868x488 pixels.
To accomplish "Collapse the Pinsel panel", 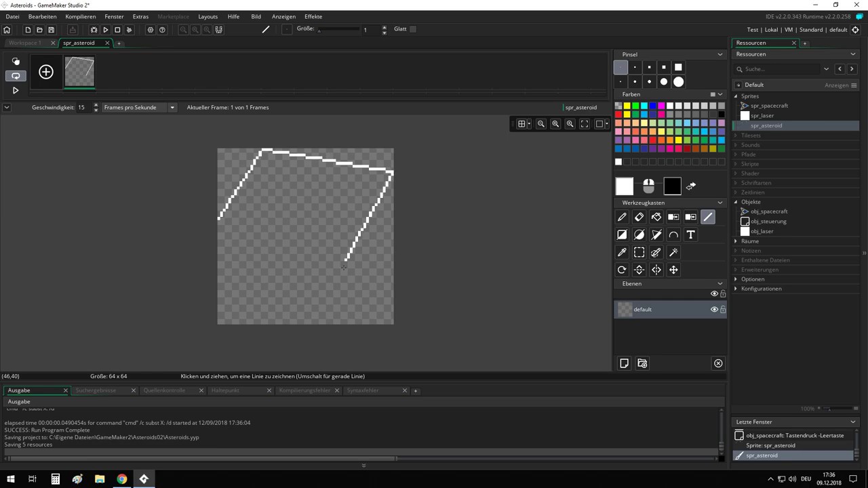I will click(x=720, y=54).
